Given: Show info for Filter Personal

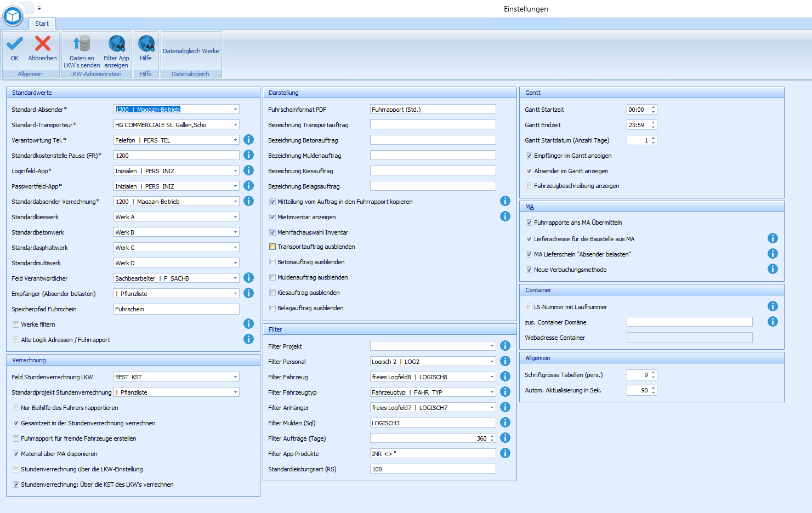Looking at the screenshot, I should point(506,361).
